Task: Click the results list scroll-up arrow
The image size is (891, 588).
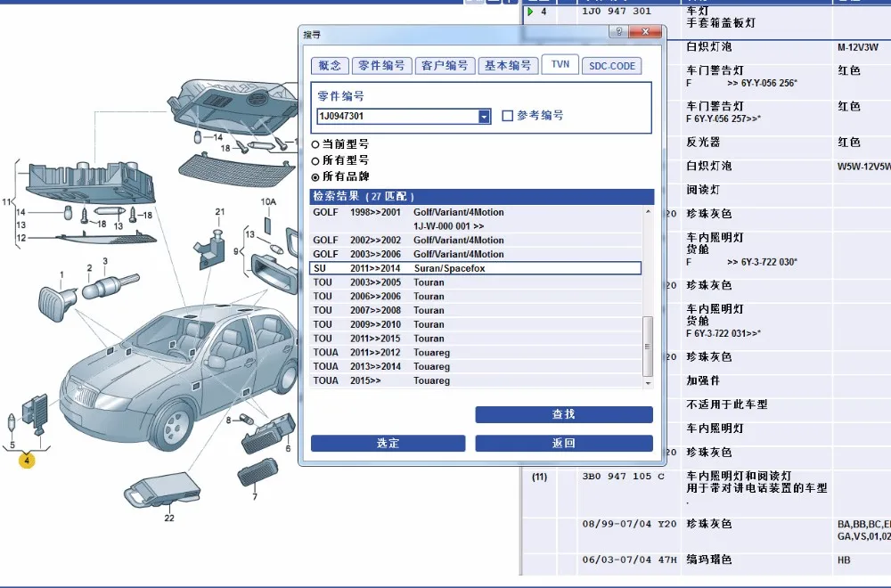Action: [648, 212]
